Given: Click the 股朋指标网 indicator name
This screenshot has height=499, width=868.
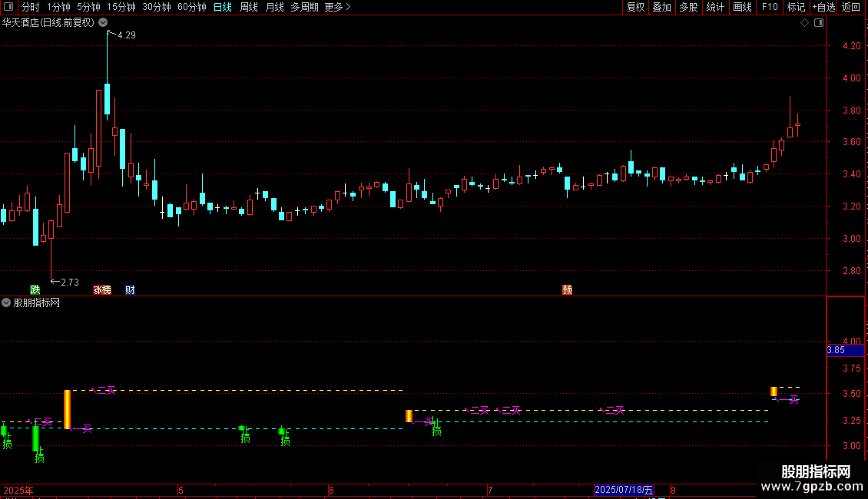Looking at the screenshot, I should (x=37, y=302).
